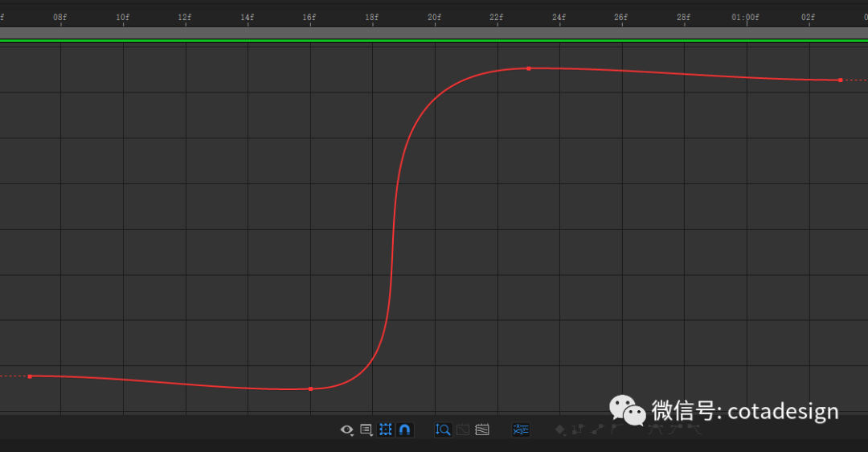The height and width of the screenshot is (452, 868).
Task: Convert selected keyframes to Hold
Action: coord(579,429)
